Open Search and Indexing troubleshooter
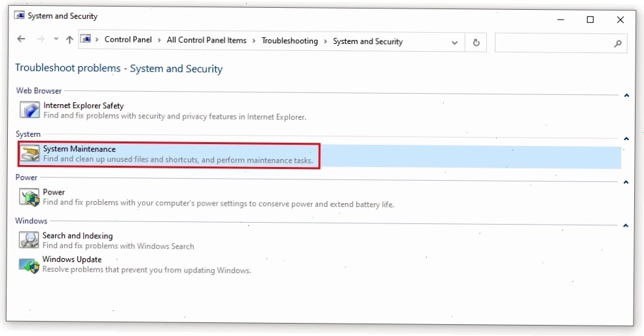 tap(78, 236)
